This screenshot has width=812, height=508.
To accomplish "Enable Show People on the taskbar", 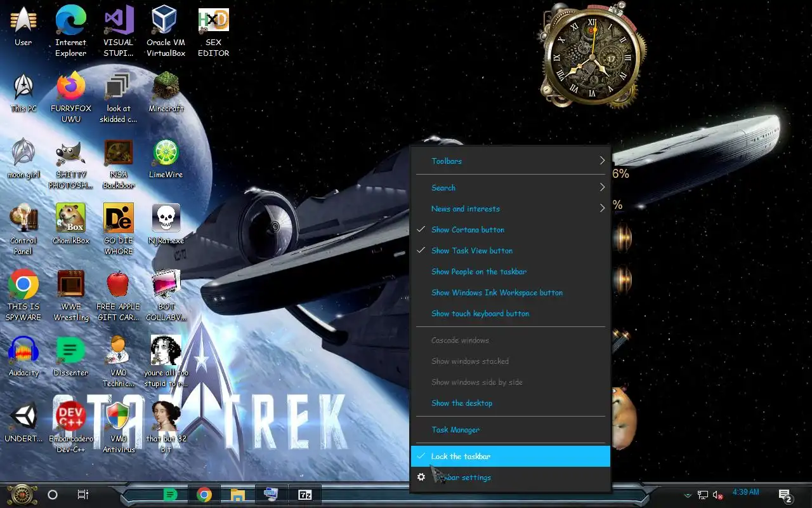I will pyautogui.click(x=511, y=272).
